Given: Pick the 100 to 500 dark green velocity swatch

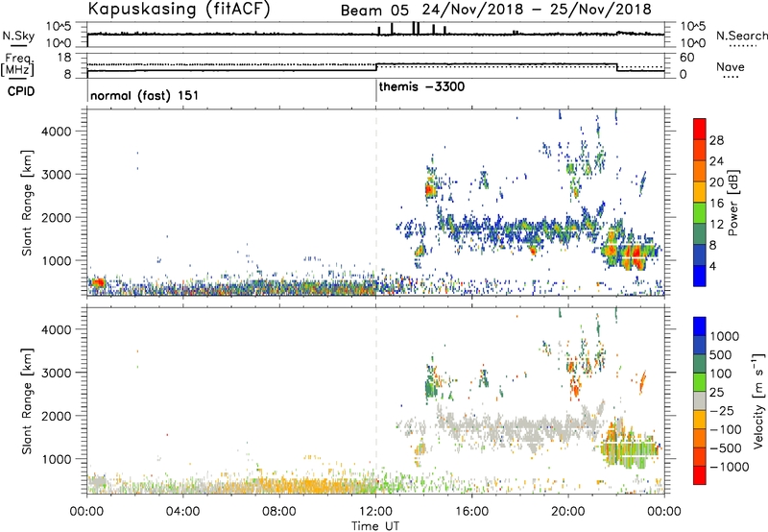Looking at the screenshot, I should point(700,364).
